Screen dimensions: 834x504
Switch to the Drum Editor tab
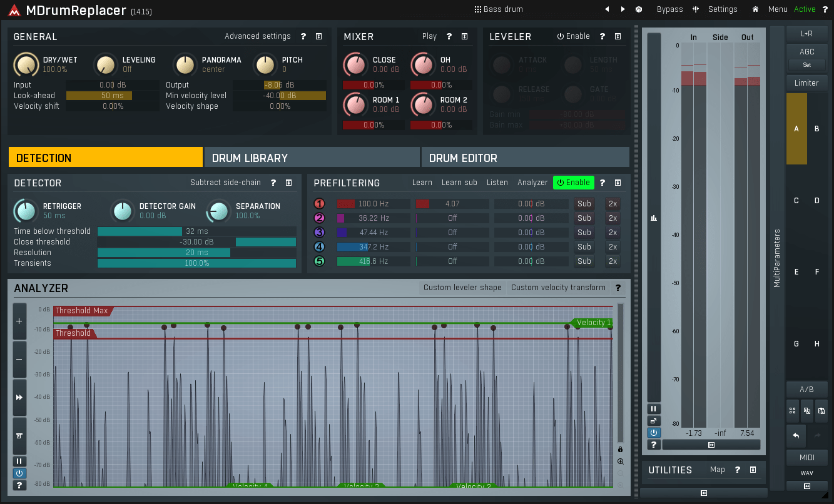pyautogui.click(x=526, y=158)
